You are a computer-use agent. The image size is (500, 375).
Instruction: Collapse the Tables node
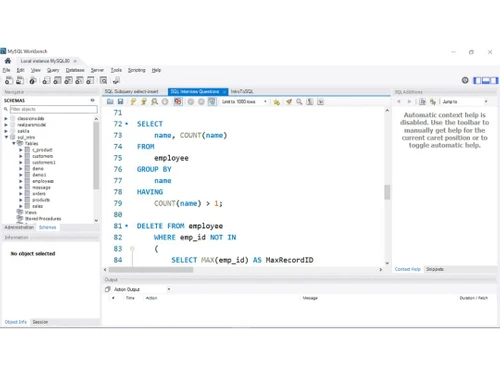pos(14,143)
